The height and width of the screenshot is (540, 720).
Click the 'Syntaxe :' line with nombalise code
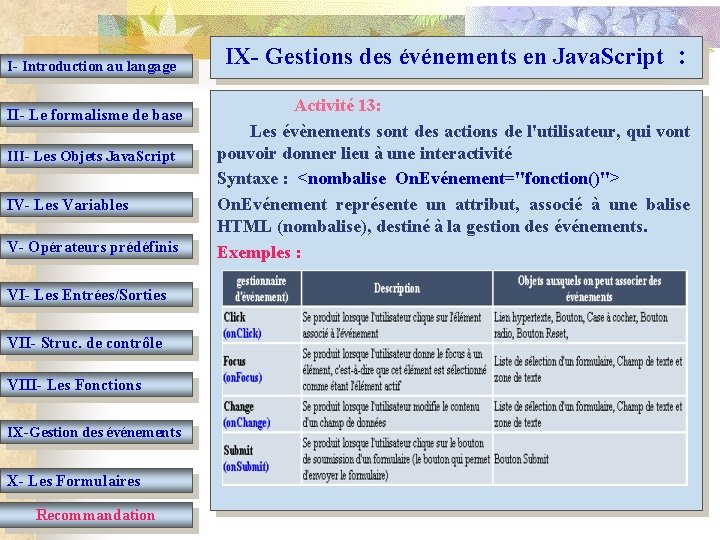418,178
